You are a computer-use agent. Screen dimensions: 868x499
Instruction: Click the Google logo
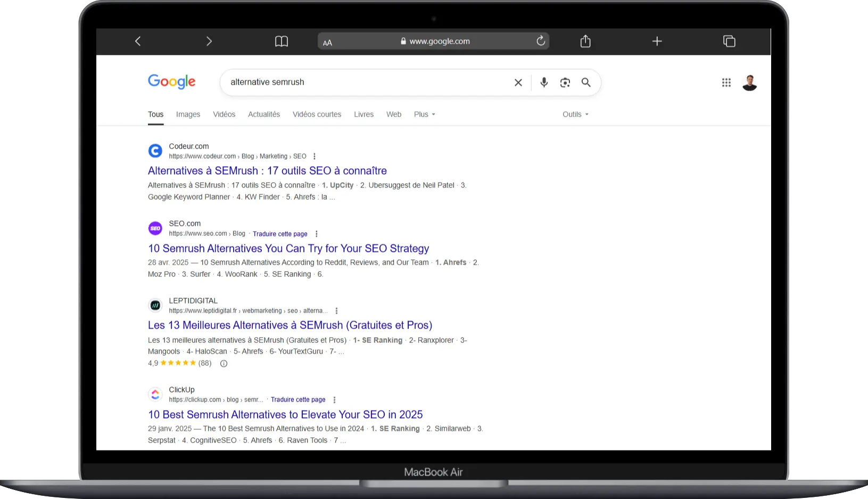[172, 81]
